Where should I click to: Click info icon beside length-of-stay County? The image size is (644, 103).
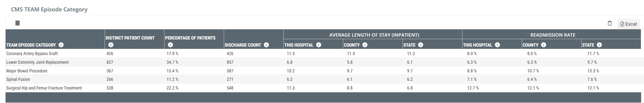click(x=365, y=45)
